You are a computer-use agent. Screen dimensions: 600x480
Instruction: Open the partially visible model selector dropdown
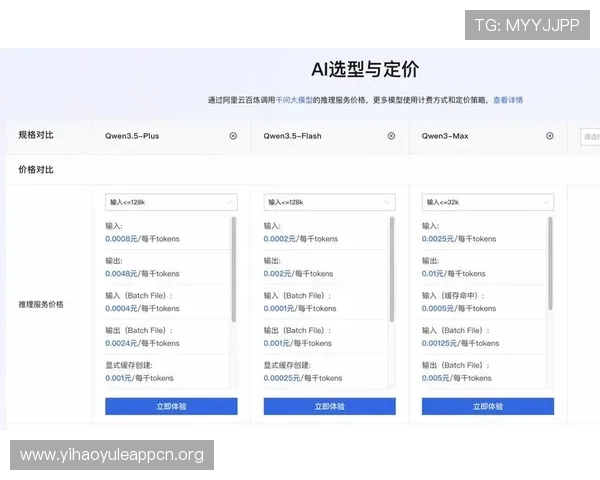point(590,137)
